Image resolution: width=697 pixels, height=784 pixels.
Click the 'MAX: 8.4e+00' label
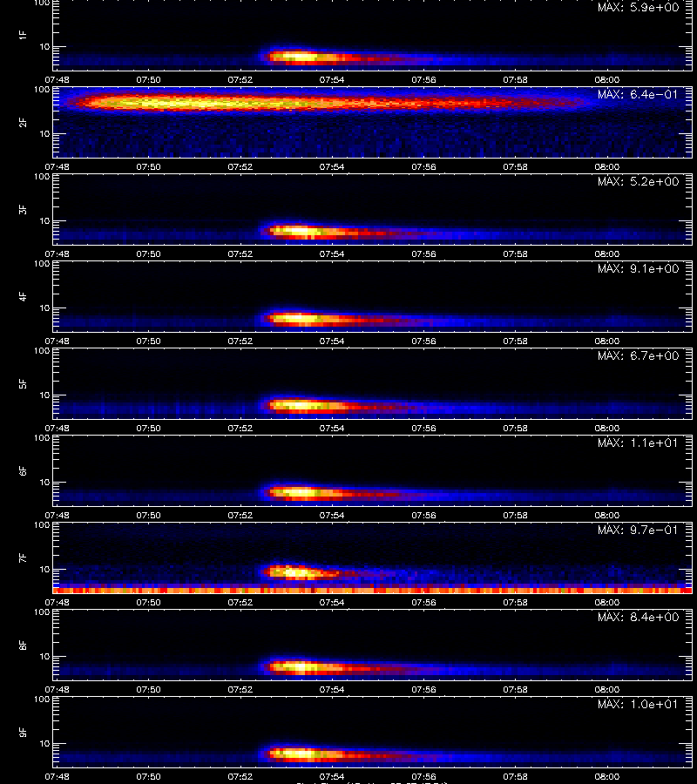pos(638,618)
